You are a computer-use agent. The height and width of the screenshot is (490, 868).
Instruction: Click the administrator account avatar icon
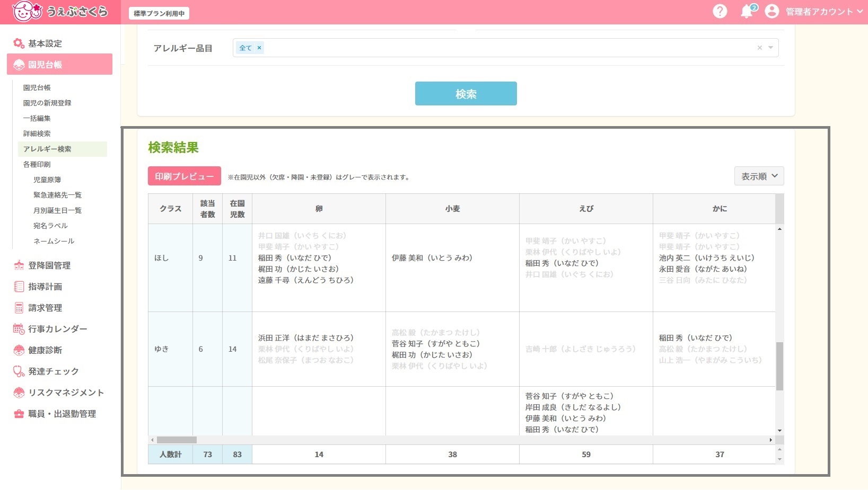point(772,11)
